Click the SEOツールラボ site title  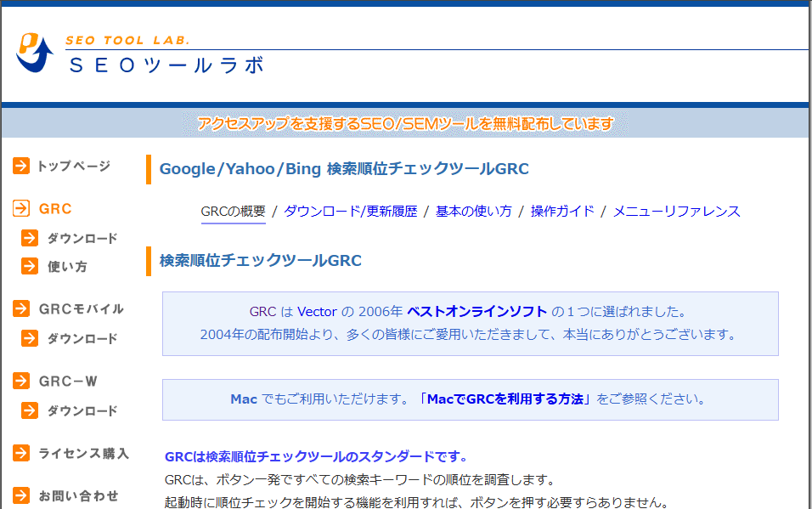pos(166,66)
